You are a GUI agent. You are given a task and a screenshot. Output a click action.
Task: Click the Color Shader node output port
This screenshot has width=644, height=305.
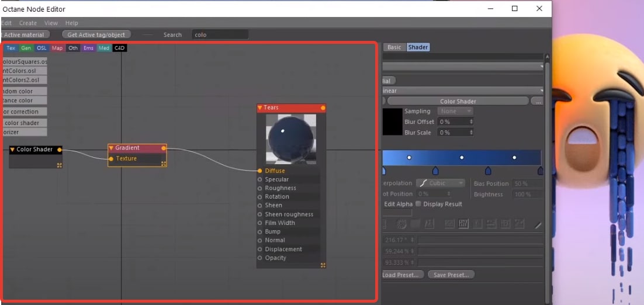pos(60,150)
